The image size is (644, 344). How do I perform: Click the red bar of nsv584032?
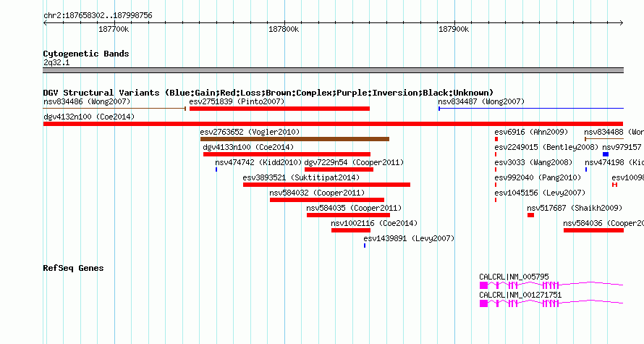coord(327,200)
